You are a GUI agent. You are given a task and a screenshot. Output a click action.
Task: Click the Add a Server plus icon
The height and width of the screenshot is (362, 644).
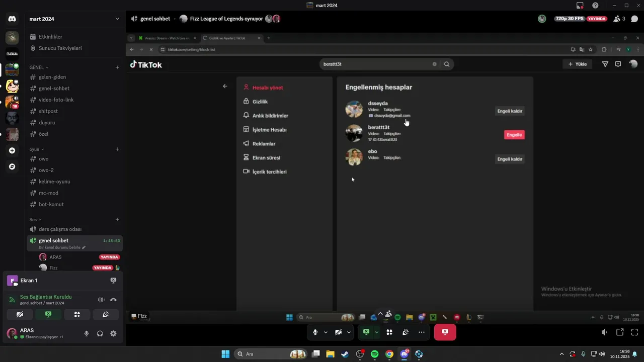[x=12, y=150]
